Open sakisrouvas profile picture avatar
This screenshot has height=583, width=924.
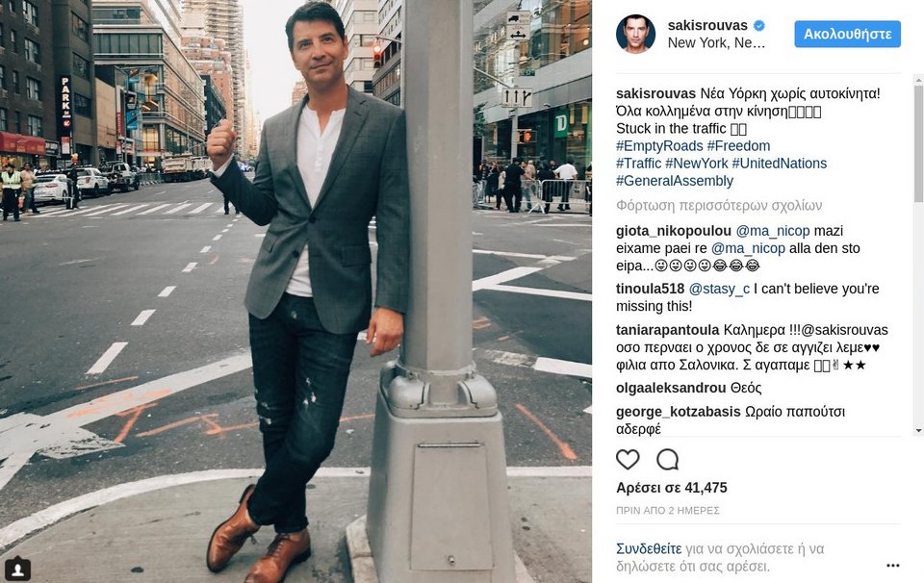coord(636,35)
